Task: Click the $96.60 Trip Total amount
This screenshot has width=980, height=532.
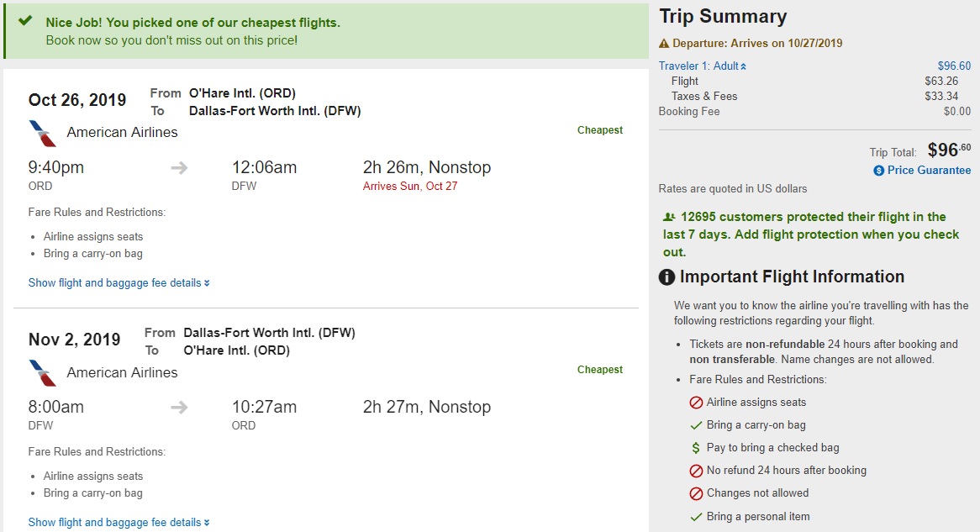Action: [949, 150]
